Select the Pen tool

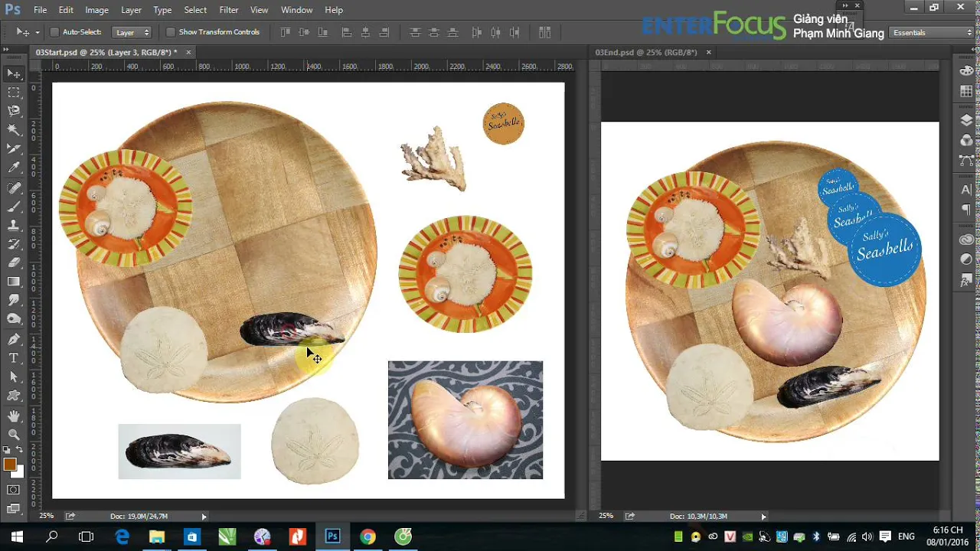click(x=14, y=340)
